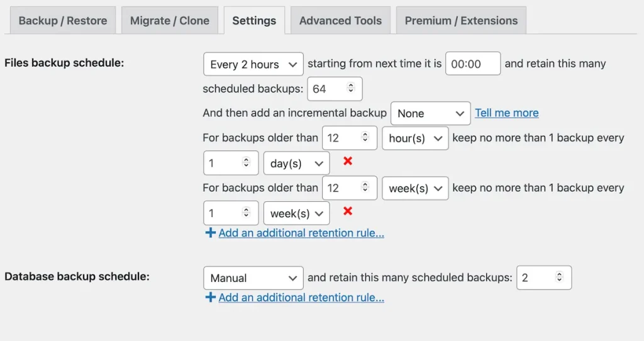Open the Backup / Restore tab

pyautogui.click(x=63, y=21)
